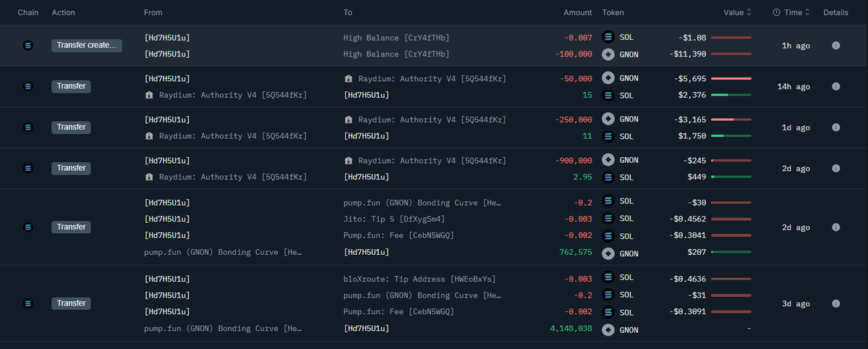Click the GNON token icon for amount -100,000

[608, 54]
